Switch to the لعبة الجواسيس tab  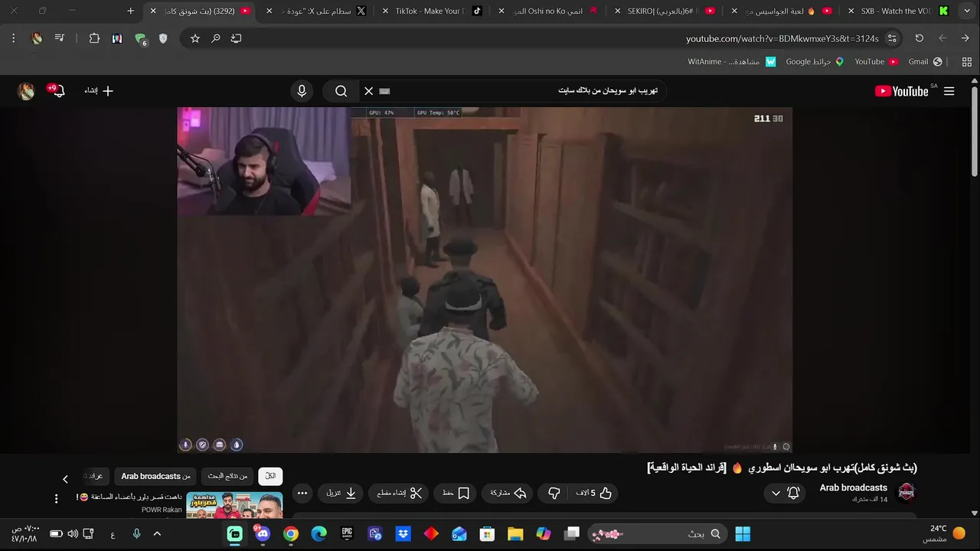[x=781, y=11]
